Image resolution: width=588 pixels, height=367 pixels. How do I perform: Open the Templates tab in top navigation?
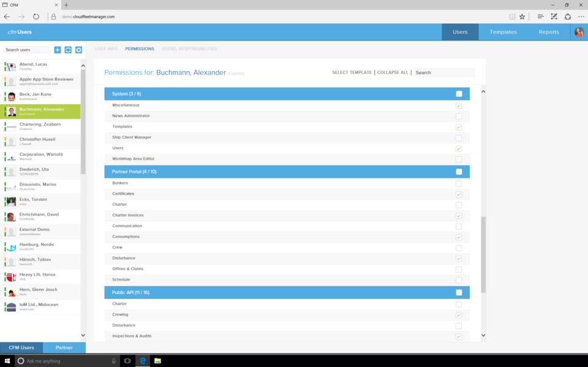[x=503, y=32]
